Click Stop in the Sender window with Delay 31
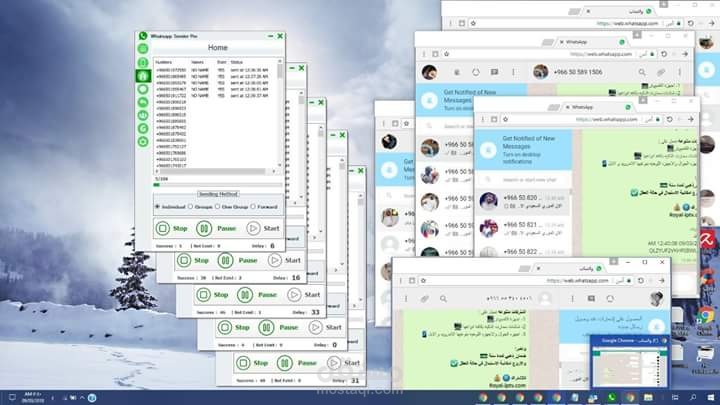Viewport: 720px width, 405px height. [x=253, y=363]
